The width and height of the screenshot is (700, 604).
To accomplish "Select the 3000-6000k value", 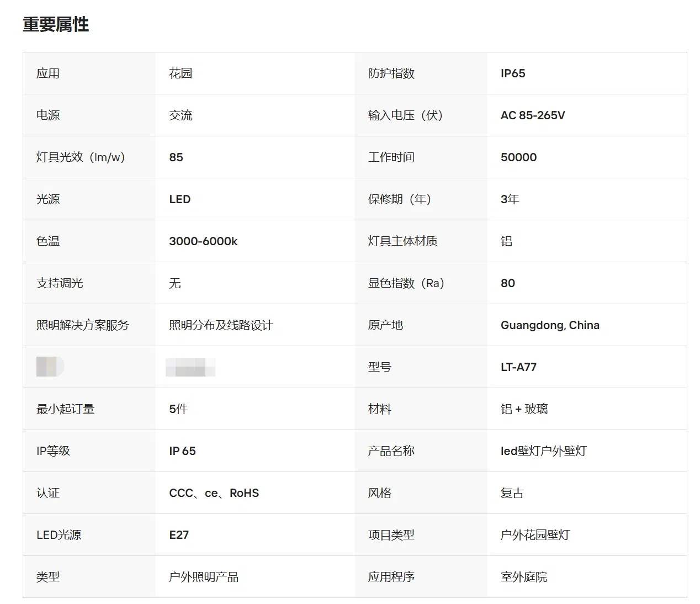I will point(203,241).
